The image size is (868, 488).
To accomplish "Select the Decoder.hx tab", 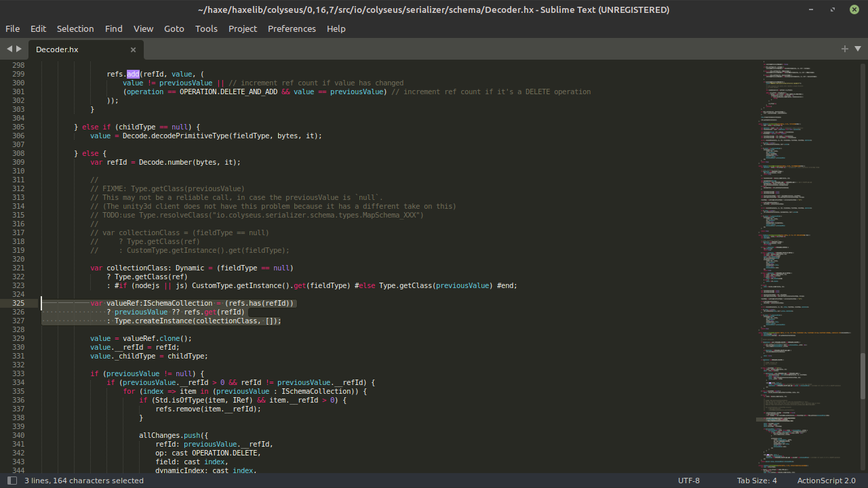I will coord(57,49).
